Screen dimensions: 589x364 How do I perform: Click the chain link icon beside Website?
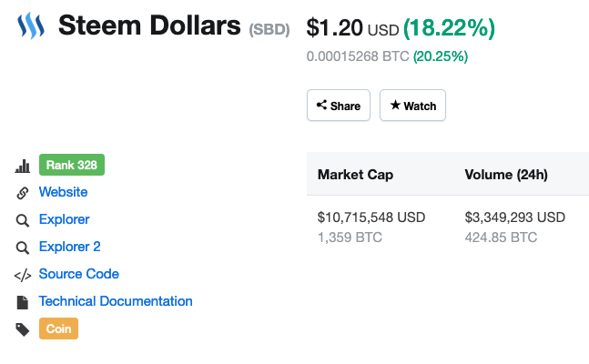(x=23, y=193)
